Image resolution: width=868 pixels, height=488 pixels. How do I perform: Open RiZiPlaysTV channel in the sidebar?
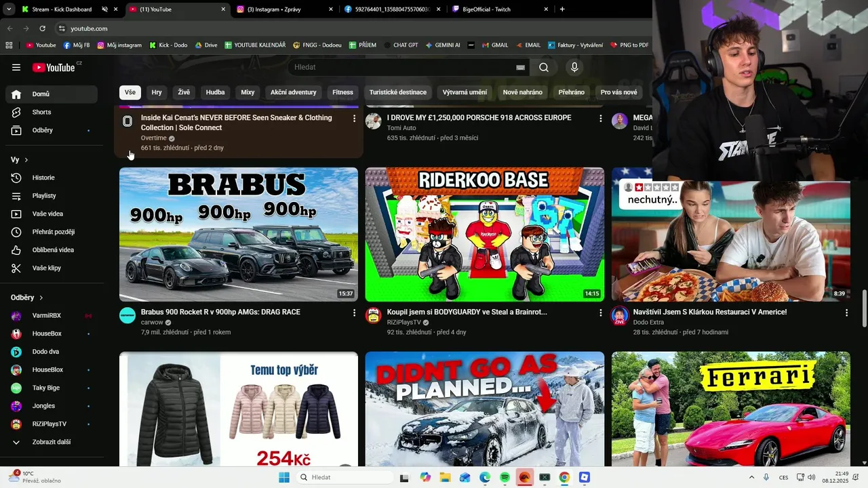tap(52, 424)
